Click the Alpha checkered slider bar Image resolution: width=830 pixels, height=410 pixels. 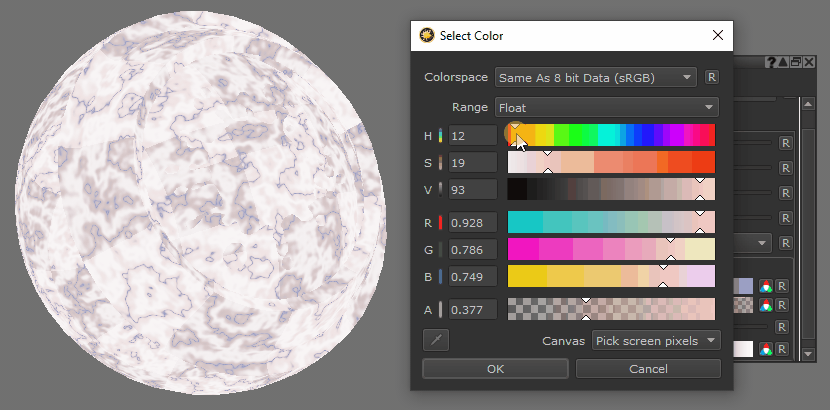point(611,310)
